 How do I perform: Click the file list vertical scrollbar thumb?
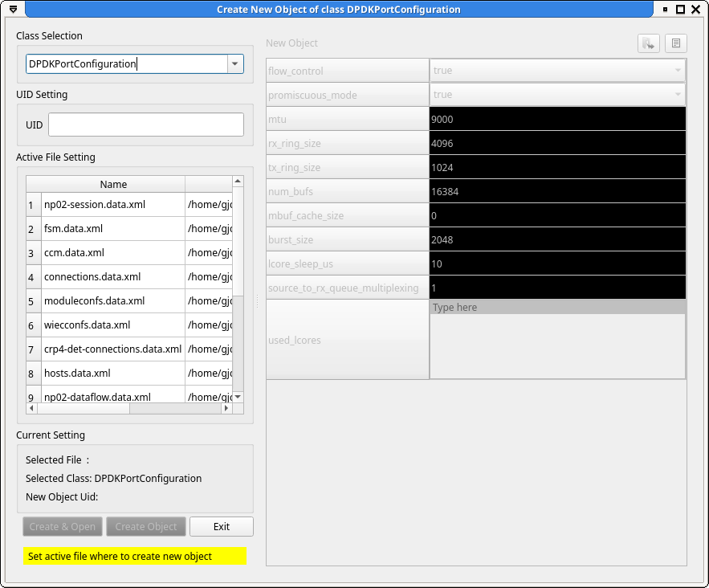(x=238, y=241)
